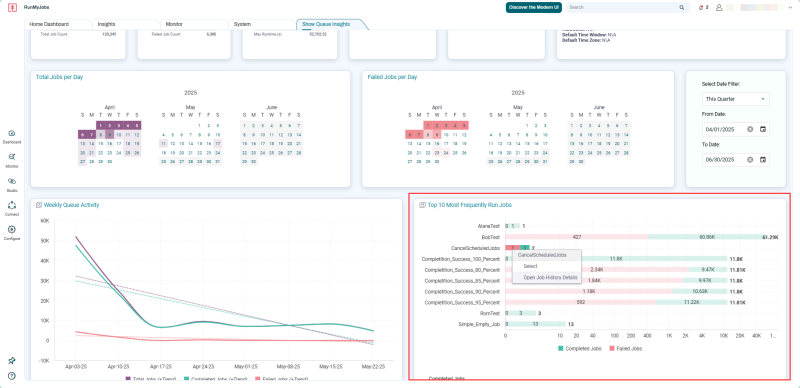800x388 pixels.
Task: Toggle Failed Jobs legend in bar chart
Action: (x=624, y=349)
